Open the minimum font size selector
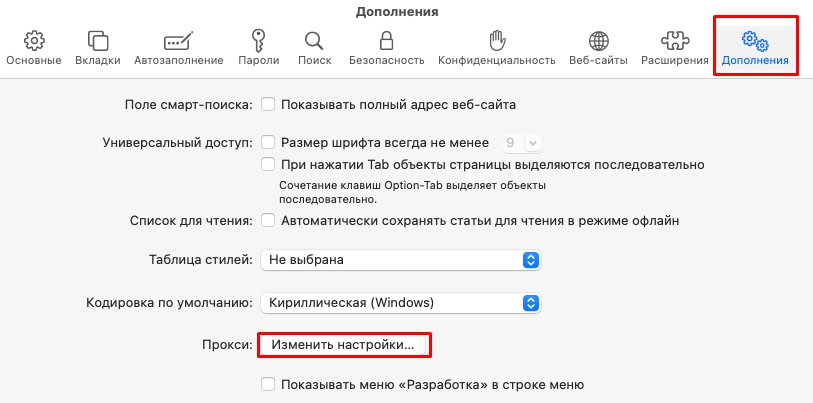Screen dimensions: 813x403 pos(523,143)
